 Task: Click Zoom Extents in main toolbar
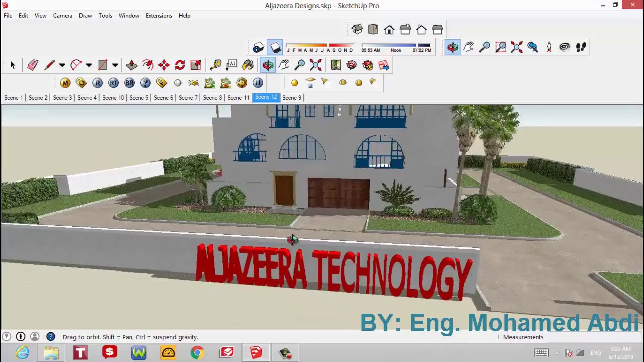click(x=316, y=65)
